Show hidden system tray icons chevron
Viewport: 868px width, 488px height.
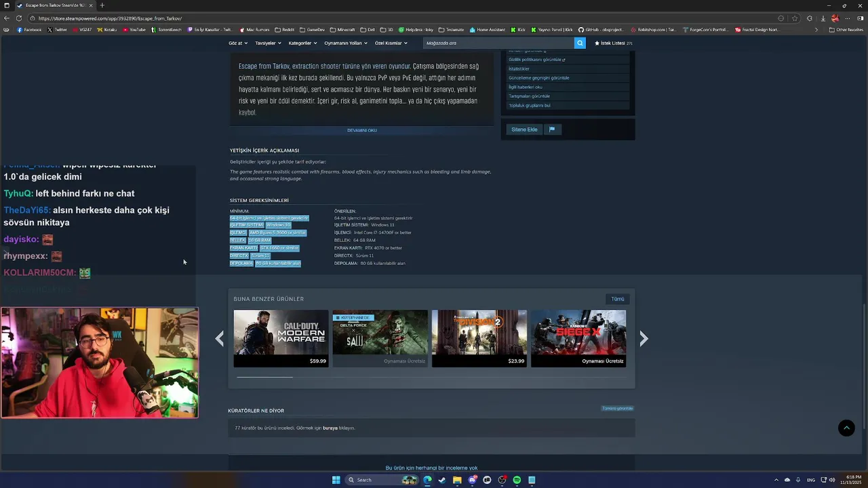point(776,480)
